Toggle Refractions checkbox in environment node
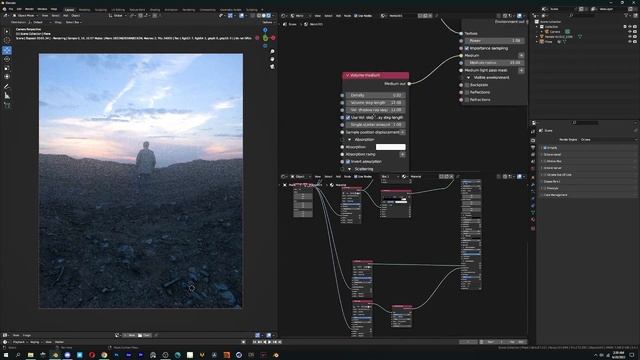Viewport: 640px width, 360px height. pos(467,100)
